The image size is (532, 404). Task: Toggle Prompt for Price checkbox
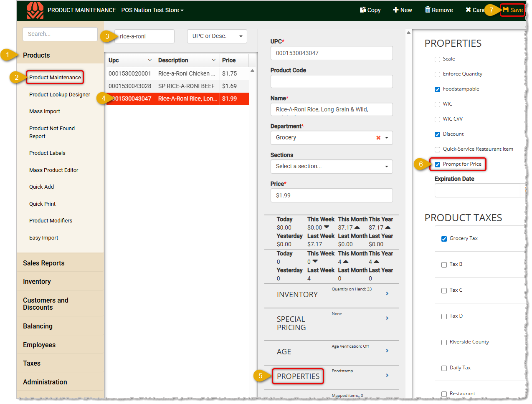point(437,164)
